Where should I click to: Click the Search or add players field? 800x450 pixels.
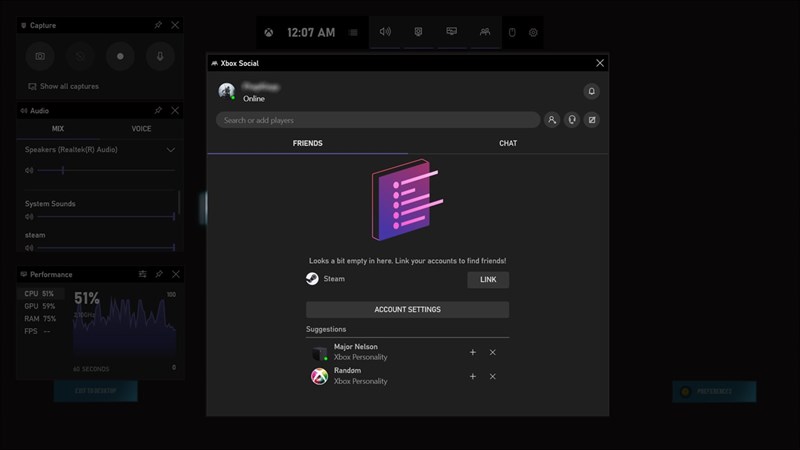[x=378, y=120]
